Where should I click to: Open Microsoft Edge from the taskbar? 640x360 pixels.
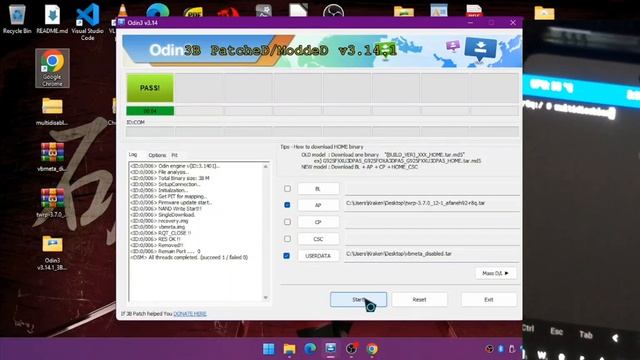(310, 349)
